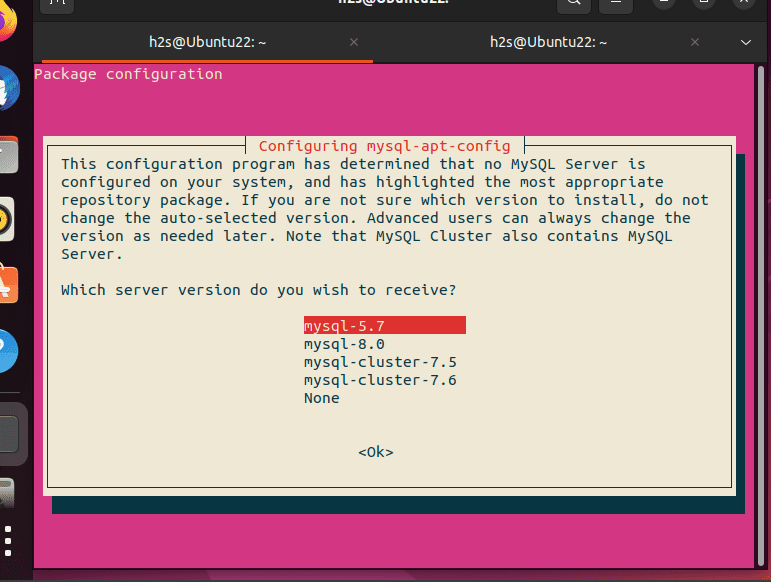Open the terminal search icon in header

coord(574,3)
